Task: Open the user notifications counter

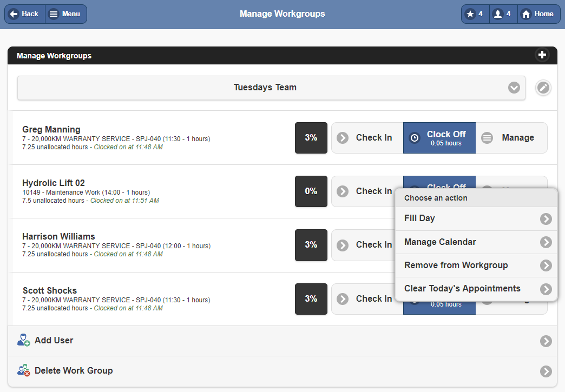Action: [503, 14]
